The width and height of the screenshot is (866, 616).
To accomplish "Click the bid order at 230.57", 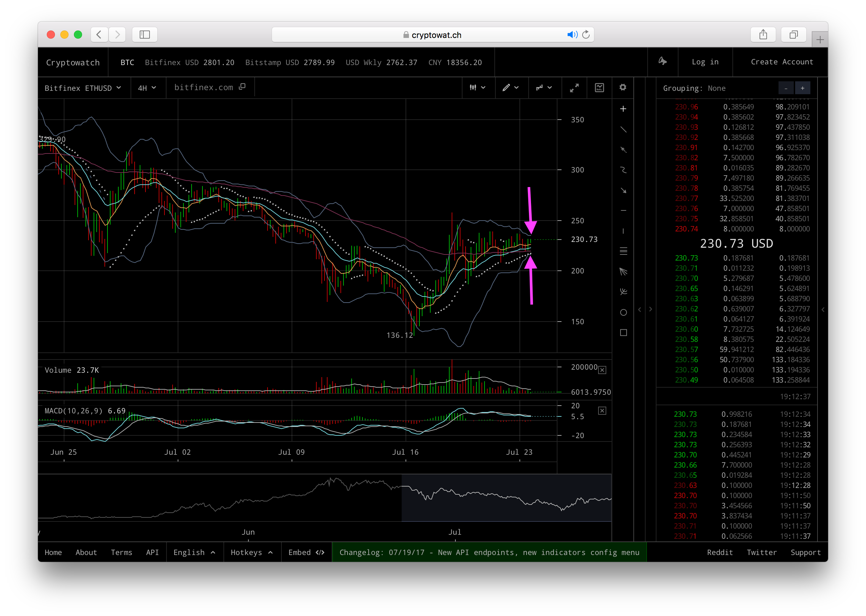I will 742,350.
